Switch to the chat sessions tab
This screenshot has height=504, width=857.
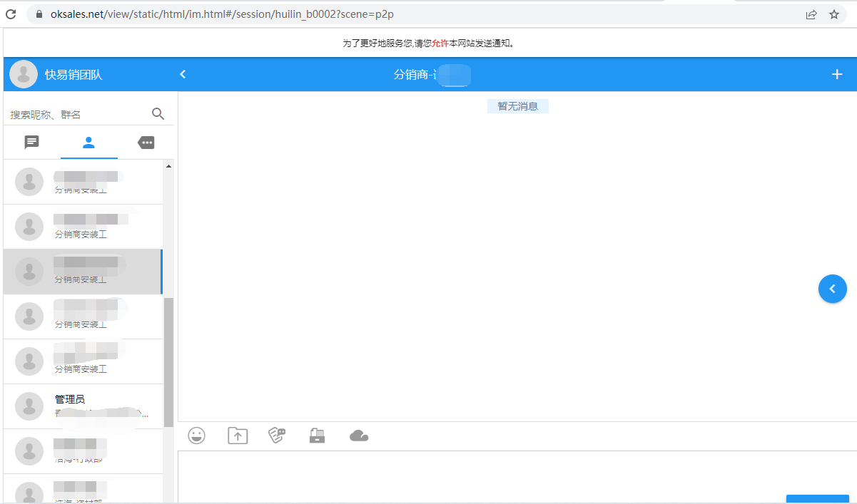(32, 143)
